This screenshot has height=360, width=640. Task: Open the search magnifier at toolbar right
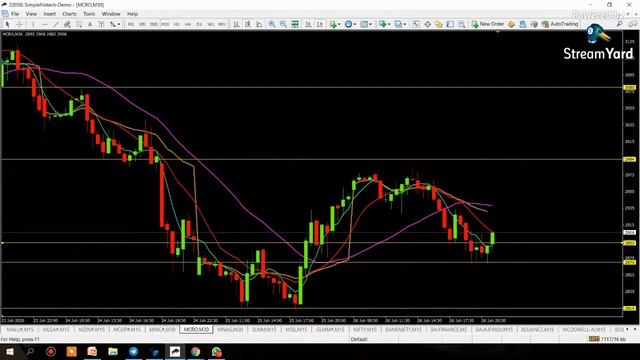pos(619,24)
